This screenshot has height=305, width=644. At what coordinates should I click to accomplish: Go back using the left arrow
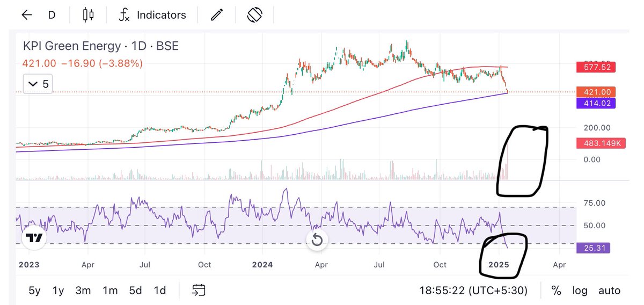click(26, 15)
